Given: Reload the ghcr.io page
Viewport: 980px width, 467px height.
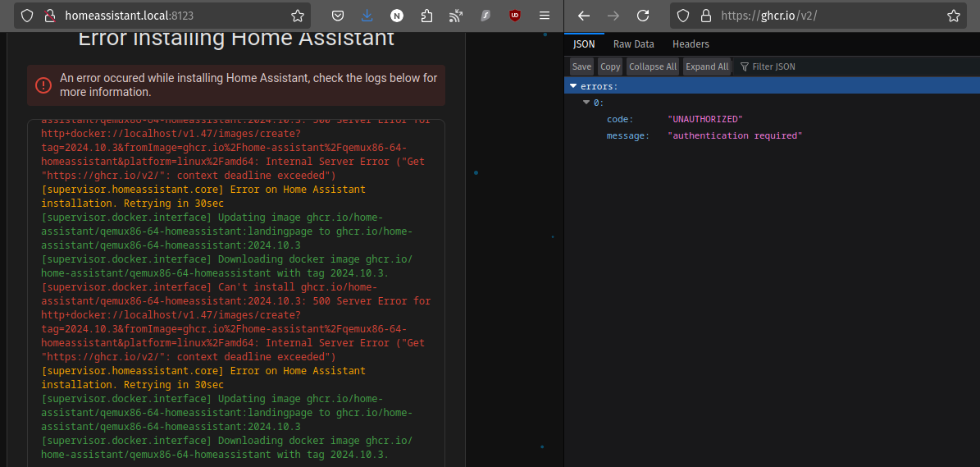Looking at the screenshot, I should [643, 16].
